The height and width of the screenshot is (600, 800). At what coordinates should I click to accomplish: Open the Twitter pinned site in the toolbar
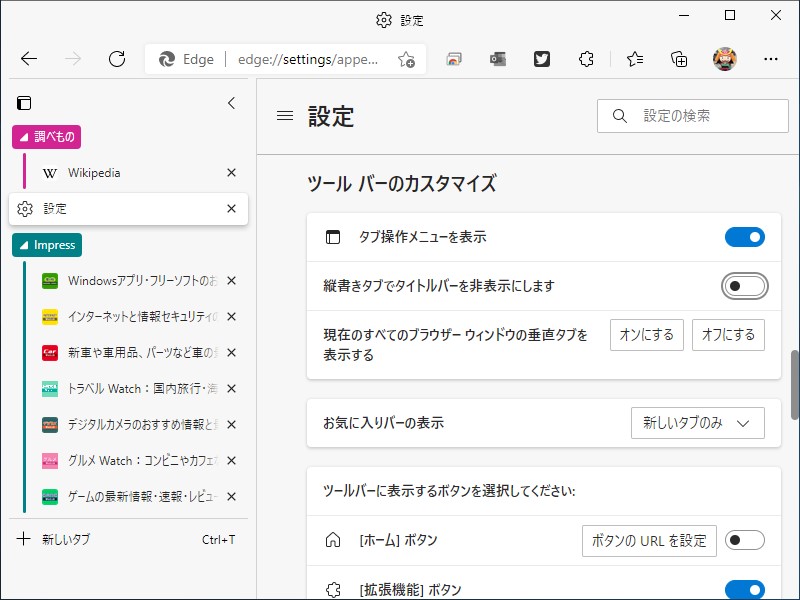point(541,59)
